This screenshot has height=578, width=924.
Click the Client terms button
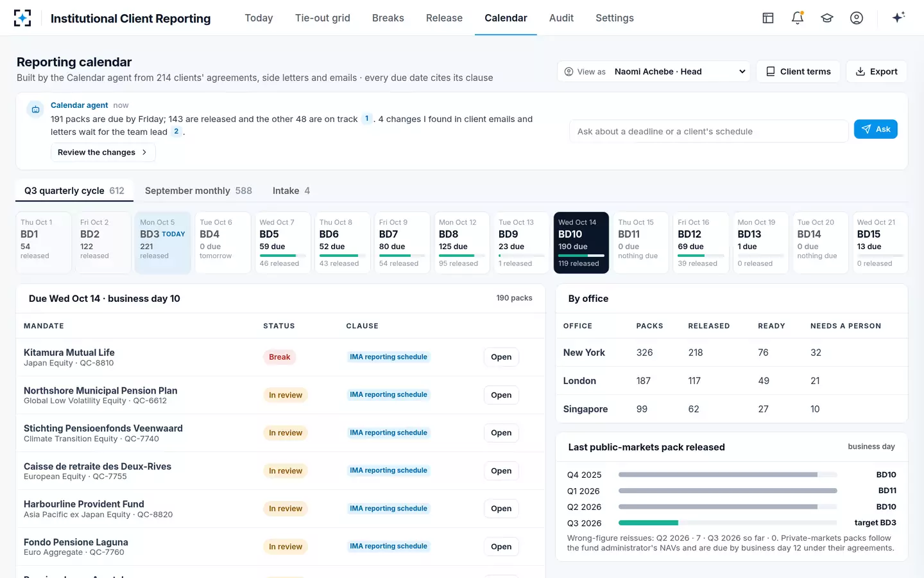tap(798, 71)
